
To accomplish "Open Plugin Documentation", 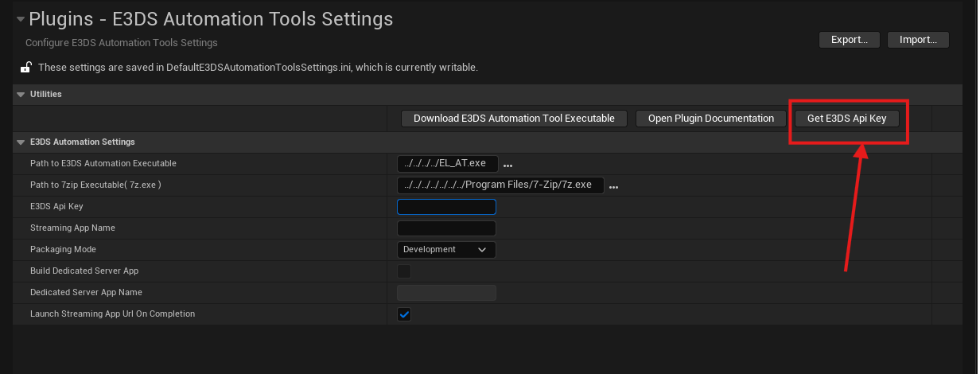I will (x=710, y=119).
